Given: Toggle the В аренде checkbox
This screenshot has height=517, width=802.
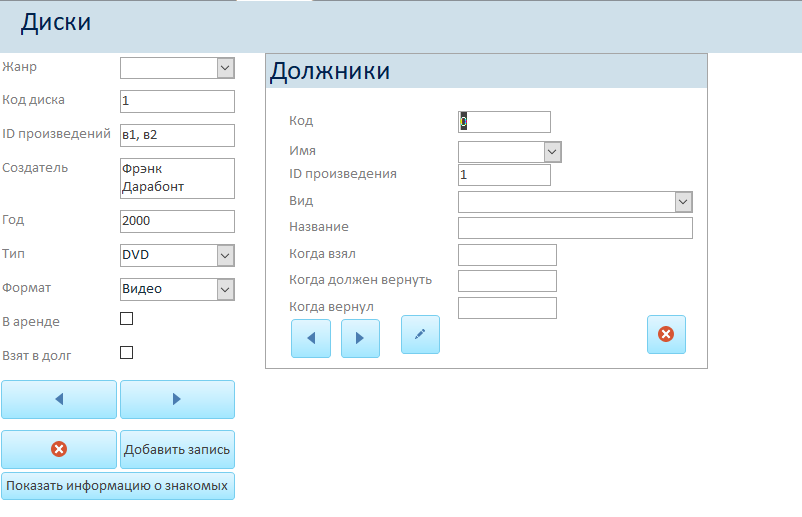Looking at the screenshot, I should click(x=127, y=319).
